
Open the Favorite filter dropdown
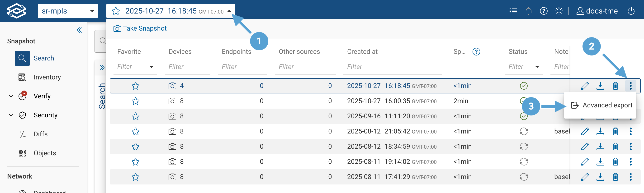pyautogui.click(x=151, y=67)
